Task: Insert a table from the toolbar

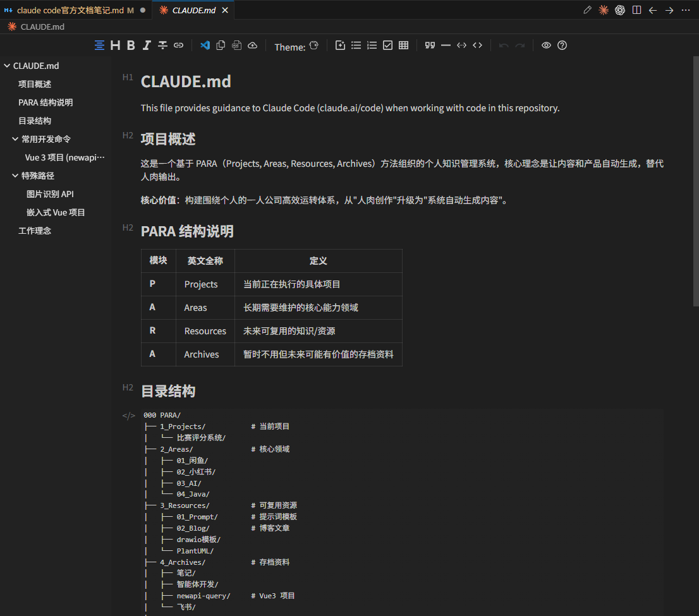Action: coord(403,45)
